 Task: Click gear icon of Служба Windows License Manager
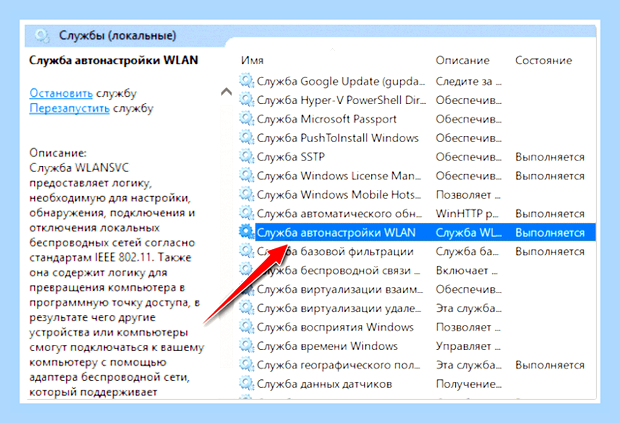tap(246, 176)
